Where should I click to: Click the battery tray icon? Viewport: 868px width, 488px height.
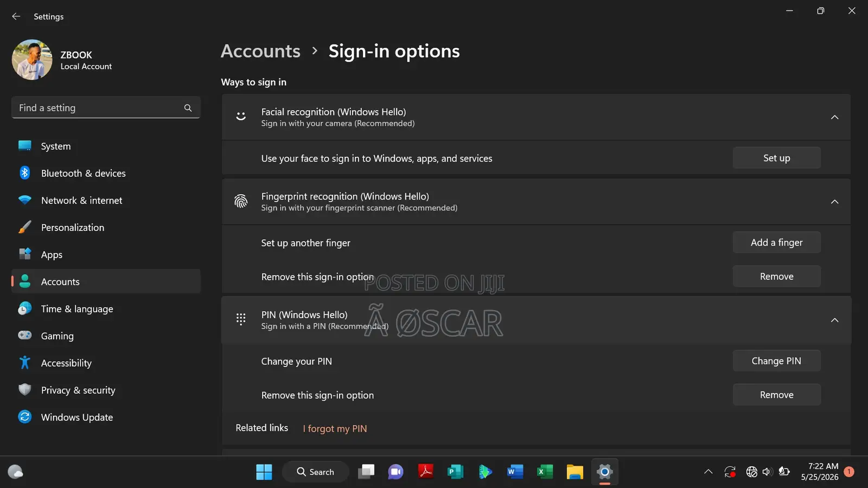click(x=784, y=472)
